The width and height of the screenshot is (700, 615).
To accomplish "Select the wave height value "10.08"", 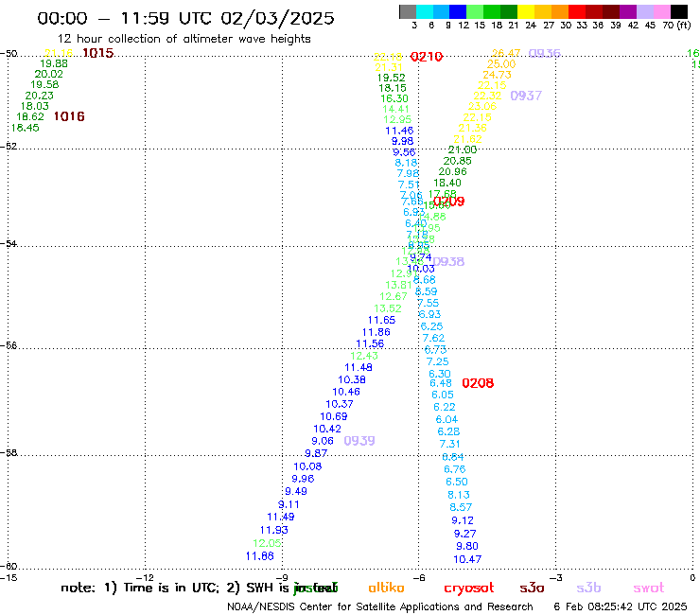I will 307,466.
